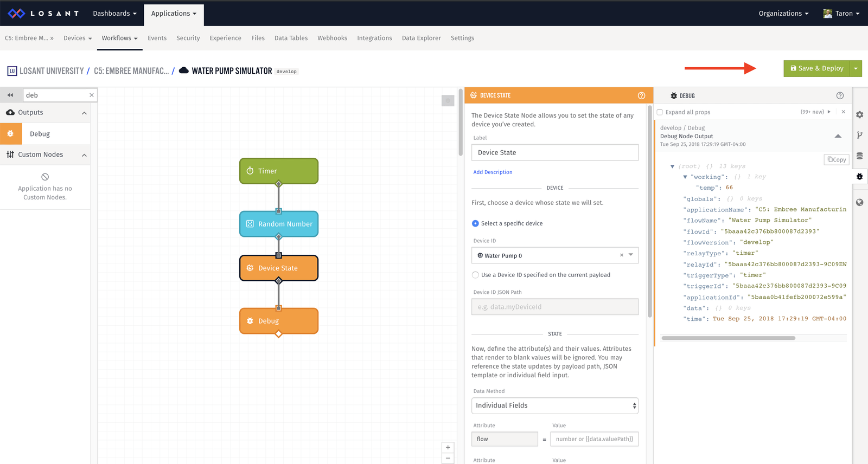Screen dimensions: 868x464
Task: Click the Losant University LU badge icon
Action: click(12, 71)
